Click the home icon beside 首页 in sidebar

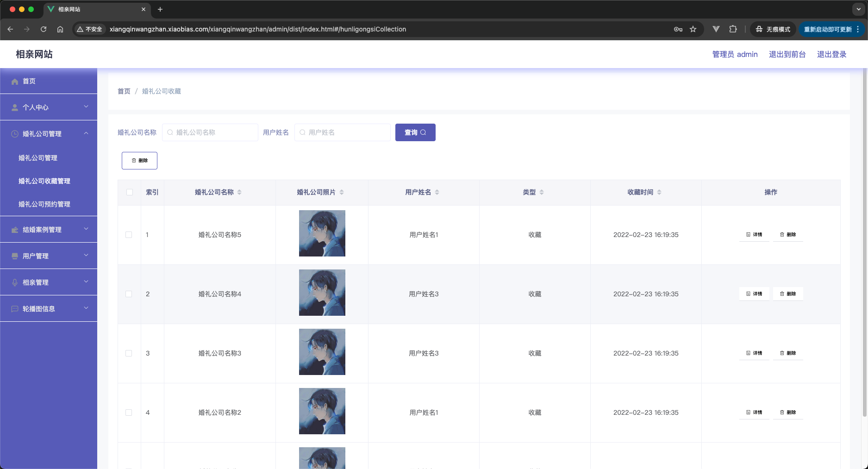pyautogui.click(x=15, y=81)
